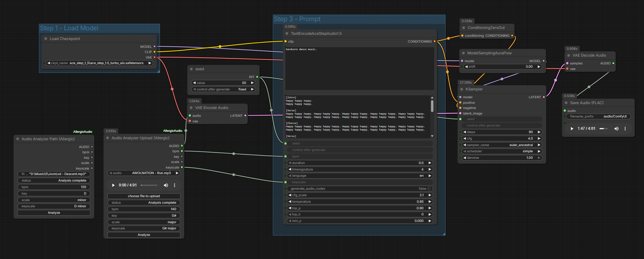This screenshot has width=644, height=259.
Task: Click choose file to upload button
Action: pyautogui.click(x=144, y=196)
